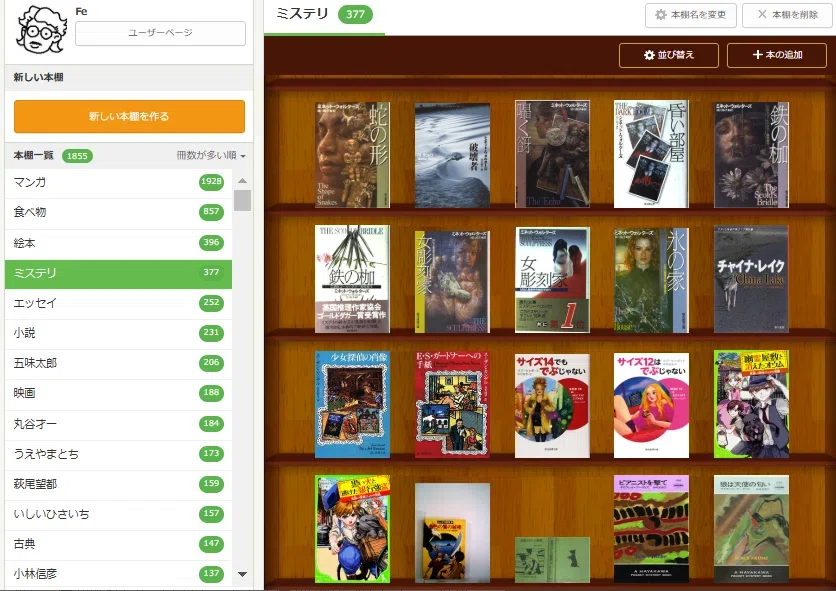Open the 昏い部屋 book cover

pos(651,154)
